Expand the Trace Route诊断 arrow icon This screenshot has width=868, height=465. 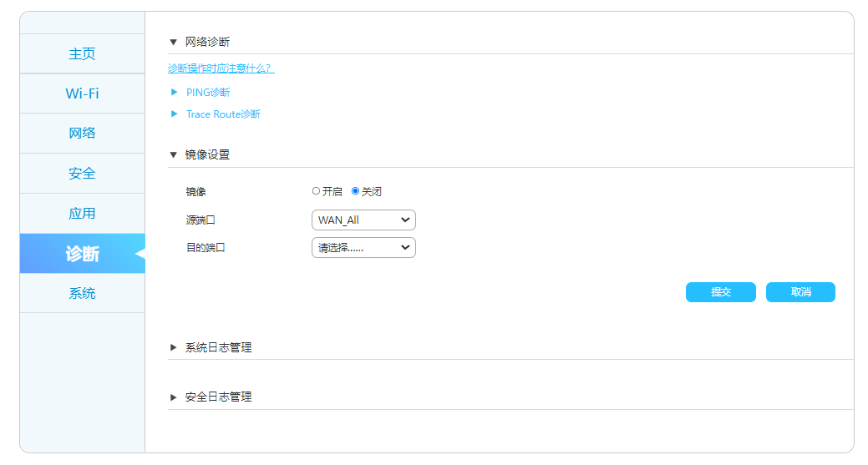point(175,114)
